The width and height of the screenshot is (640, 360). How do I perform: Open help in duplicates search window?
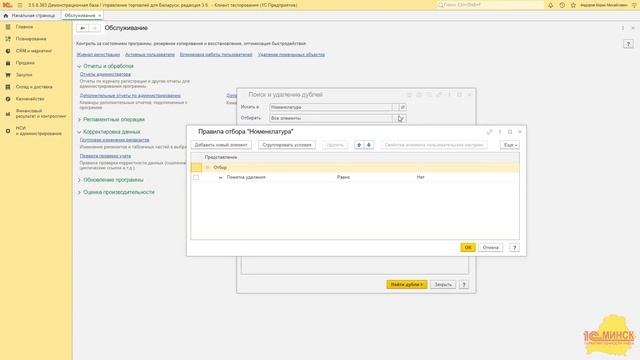tap(464, 285)
